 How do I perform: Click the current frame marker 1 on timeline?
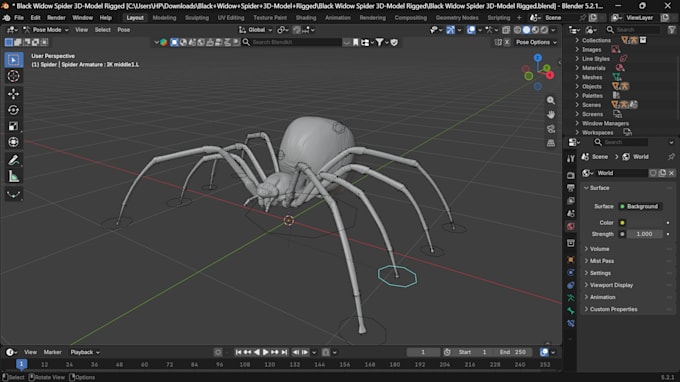tap(21, 364)
